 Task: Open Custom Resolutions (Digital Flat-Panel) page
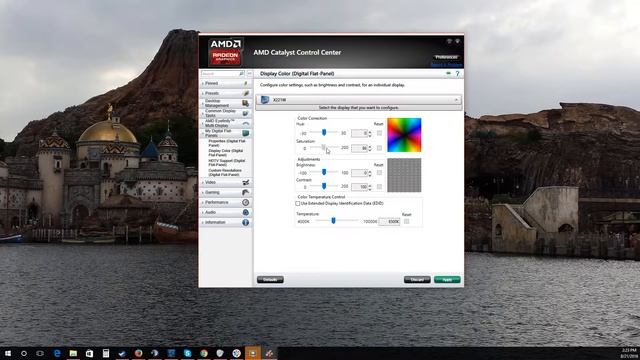point(225,172)
